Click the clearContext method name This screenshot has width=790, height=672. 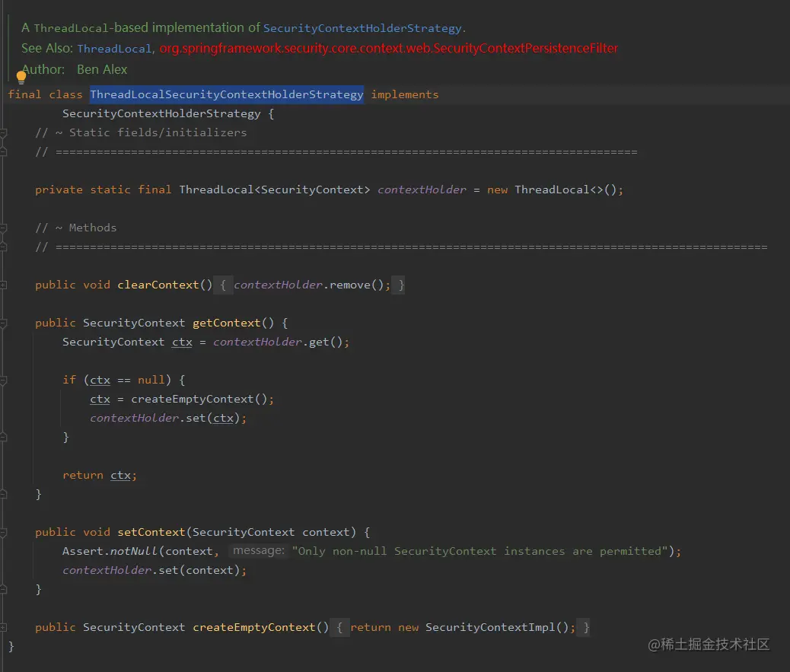tap(158, 285)
